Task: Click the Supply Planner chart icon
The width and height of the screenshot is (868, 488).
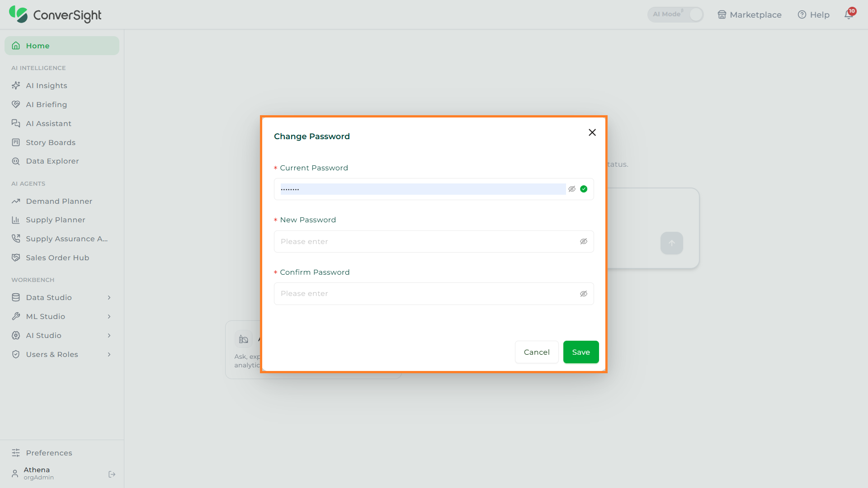Action: [16, 220]
